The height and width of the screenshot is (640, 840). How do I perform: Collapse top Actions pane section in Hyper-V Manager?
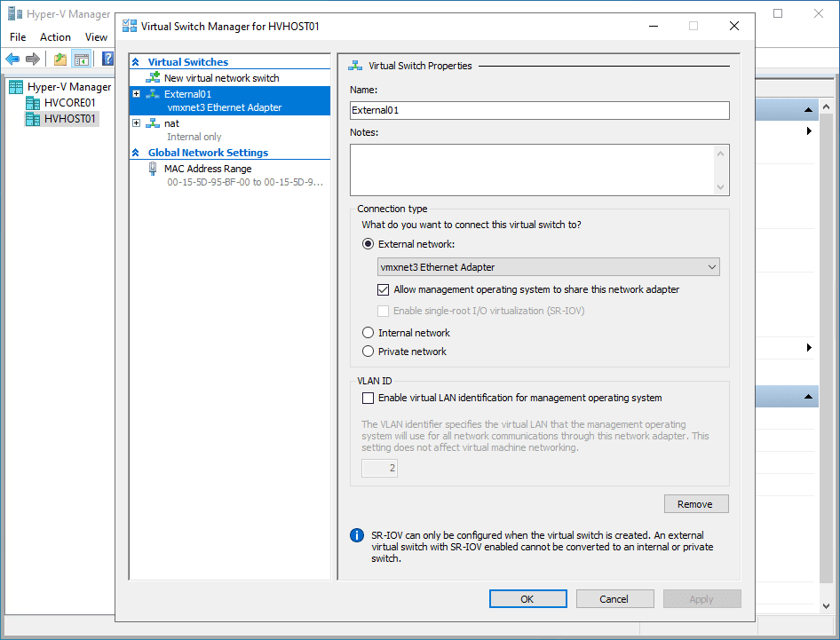pyautogui.click(x=808, y=110)
